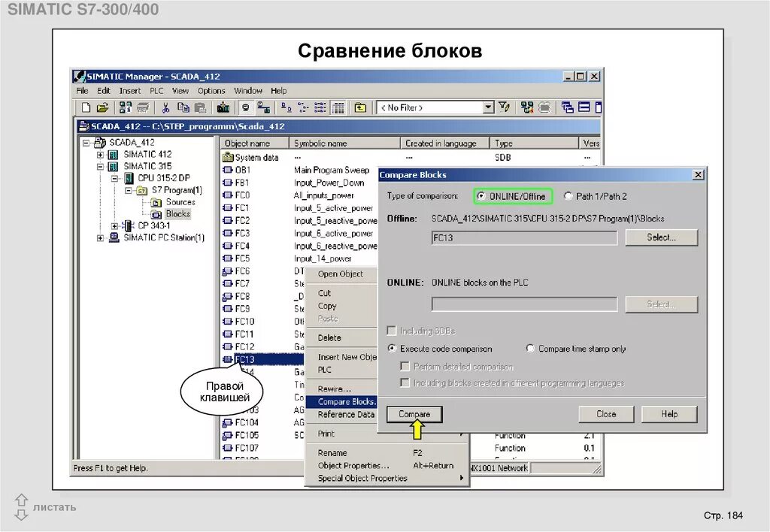Collapse the SIMATIC 315 tree node
Screen dimensions: 770x532
100,167
